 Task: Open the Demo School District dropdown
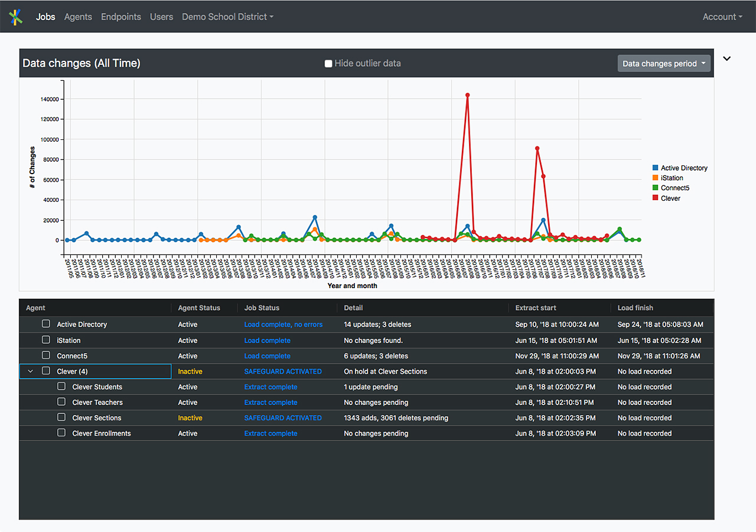click(x=227, y=17)
